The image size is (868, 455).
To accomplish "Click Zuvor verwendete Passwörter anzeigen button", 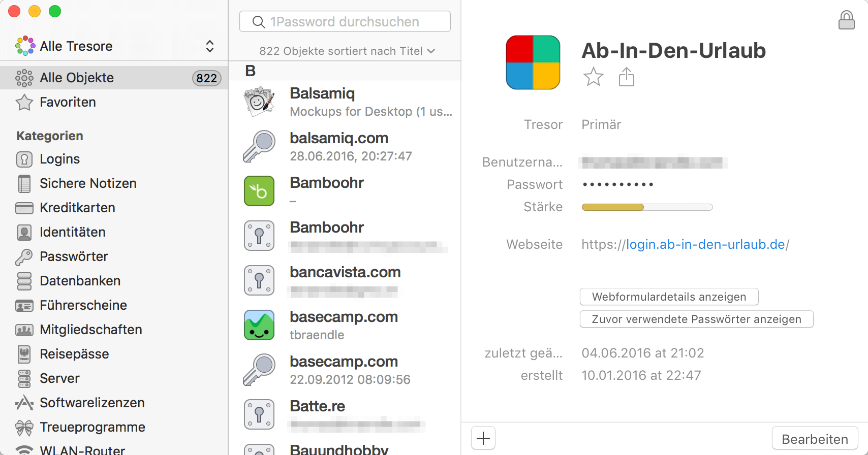I will click(696, 319).
